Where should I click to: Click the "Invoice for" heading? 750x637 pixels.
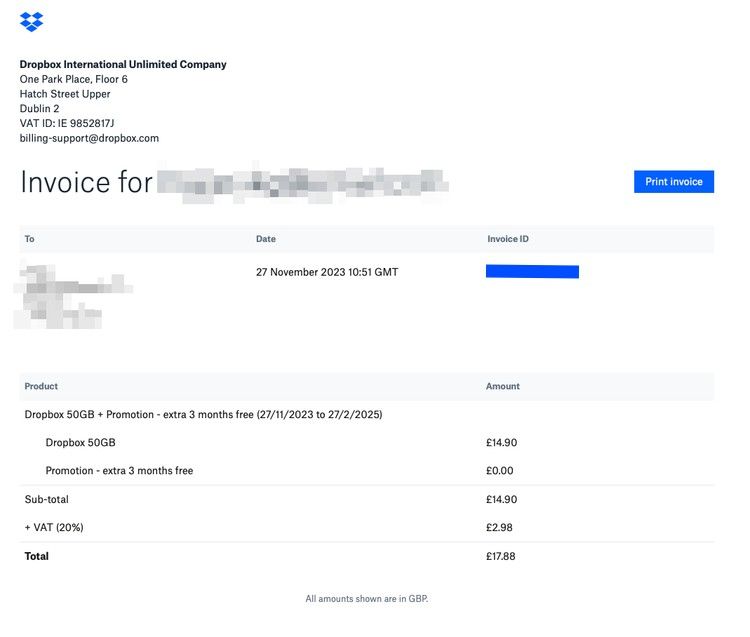86,182
